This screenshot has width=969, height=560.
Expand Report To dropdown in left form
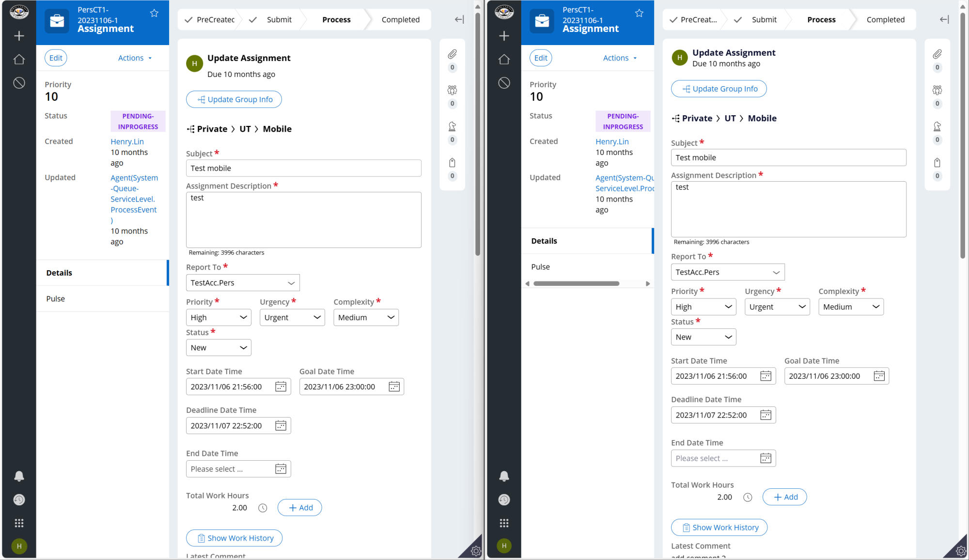click(x=242, y=283)
